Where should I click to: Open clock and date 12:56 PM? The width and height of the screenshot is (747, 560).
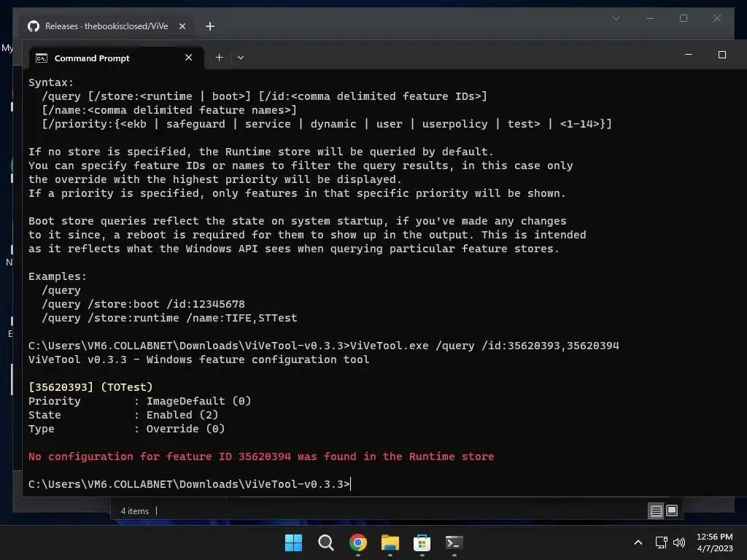pos(715,542)
